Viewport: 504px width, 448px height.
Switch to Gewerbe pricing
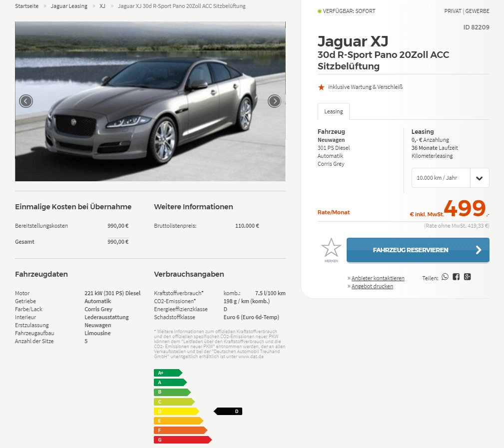(x=478, y=11)
